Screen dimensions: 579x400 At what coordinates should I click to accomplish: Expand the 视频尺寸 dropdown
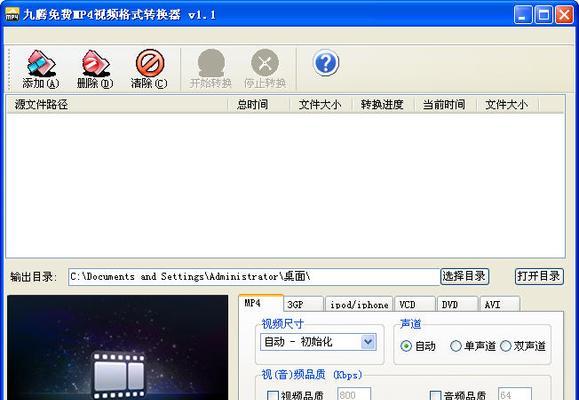pos(368,342)
